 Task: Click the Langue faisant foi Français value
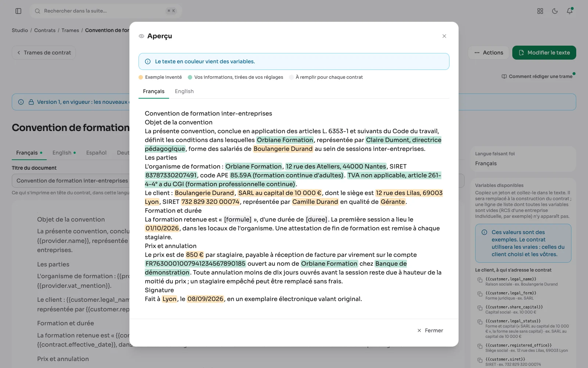[486, 163]
